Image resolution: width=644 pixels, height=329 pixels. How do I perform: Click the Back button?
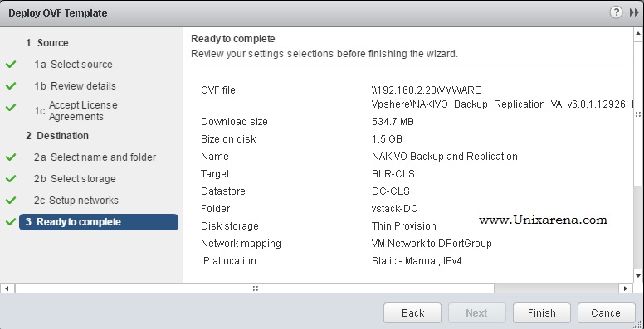[x=412, y=313]
